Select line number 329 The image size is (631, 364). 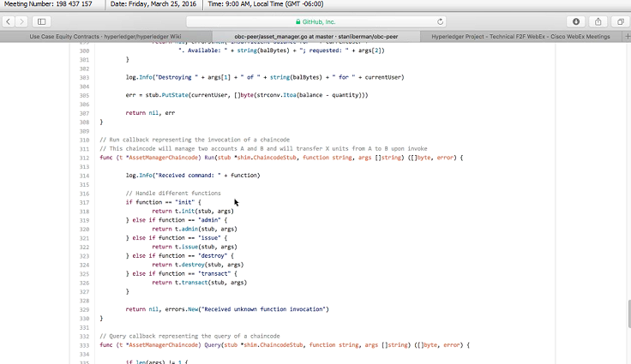pyautogui.click(x=84, y=309)
